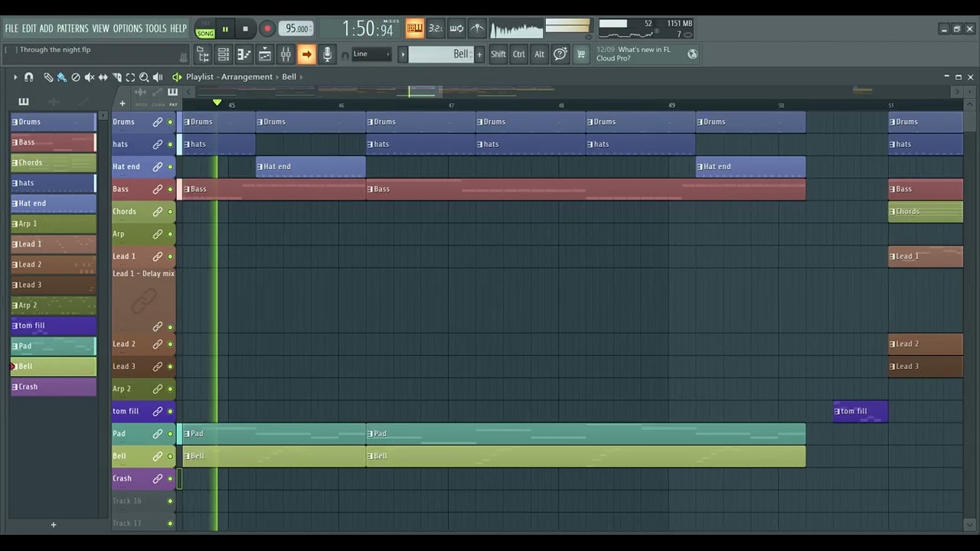The width and height of the screenshot is (980, 551).
Task: Open the TOOLS menu
Action: click(155, 28)
